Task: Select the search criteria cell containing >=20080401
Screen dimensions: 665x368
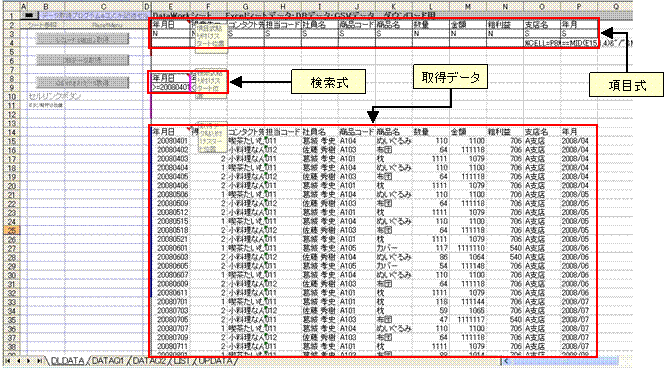Action: [x=170, y=87]
